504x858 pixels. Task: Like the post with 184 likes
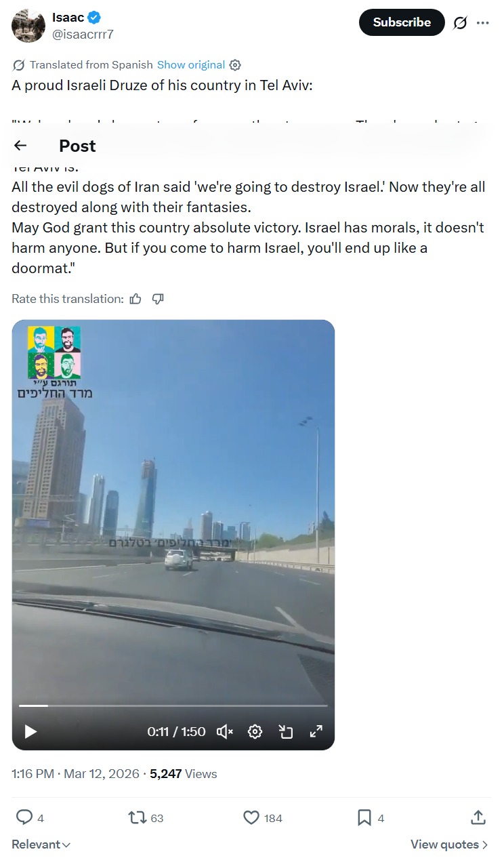251,818
